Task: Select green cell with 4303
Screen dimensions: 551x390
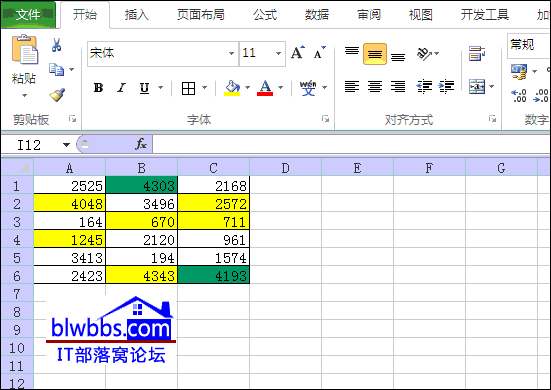Action: (x=142, y=185)
